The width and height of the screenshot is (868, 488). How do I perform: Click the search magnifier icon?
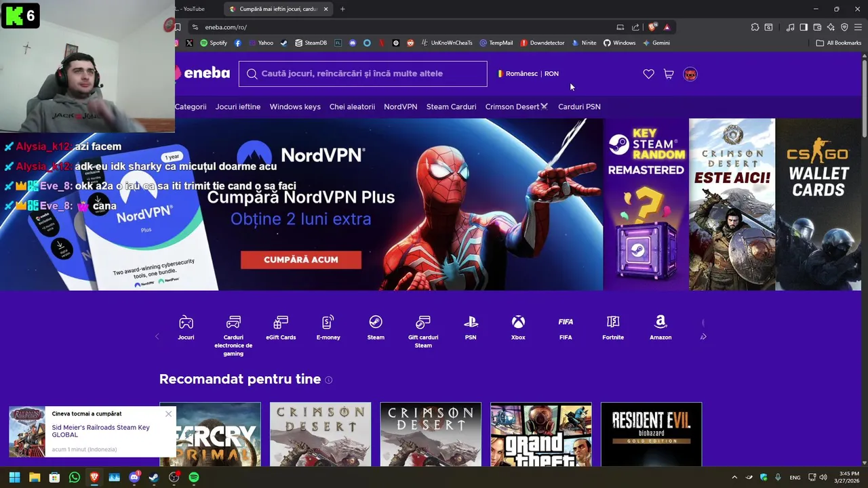252,74
